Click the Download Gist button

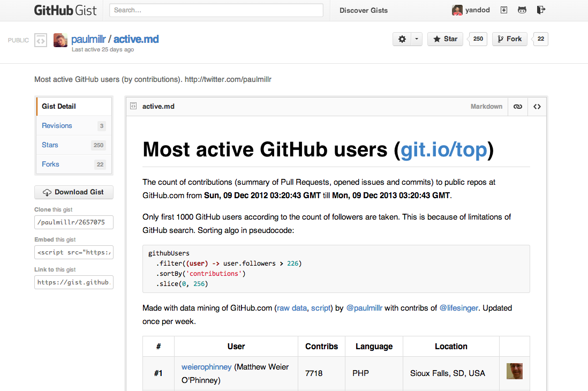pos(74,192)
